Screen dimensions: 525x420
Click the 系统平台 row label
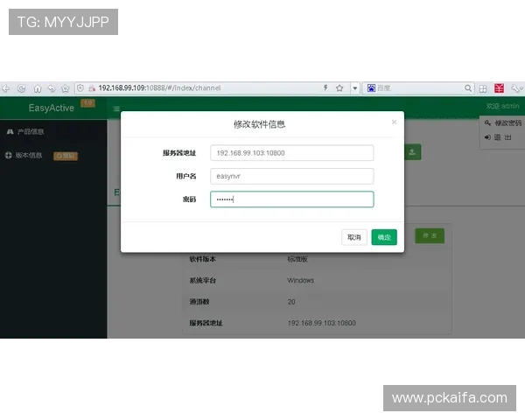(x=203, y=280)
